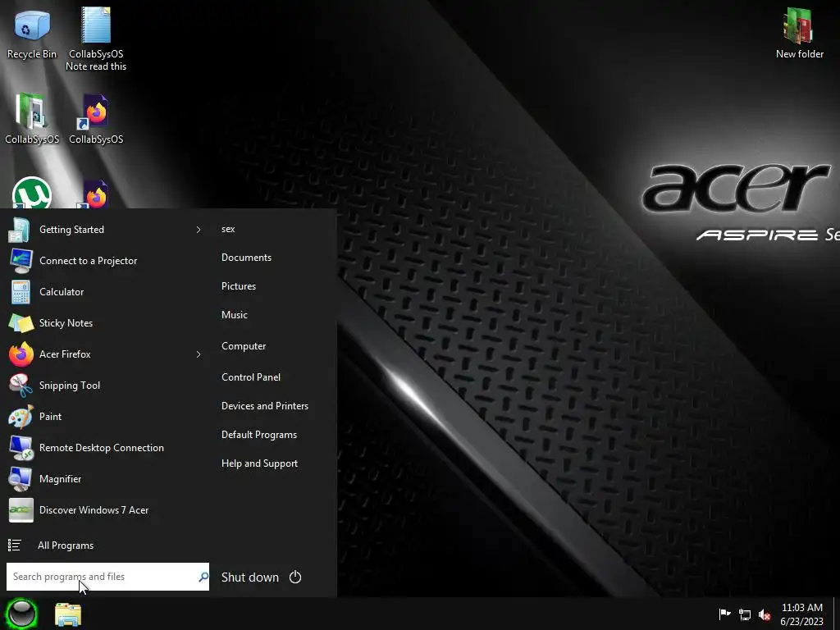Viewport: 840px width, 630px height.
Task: Click the Action Center flag tray icon
Action: [724, 614]
